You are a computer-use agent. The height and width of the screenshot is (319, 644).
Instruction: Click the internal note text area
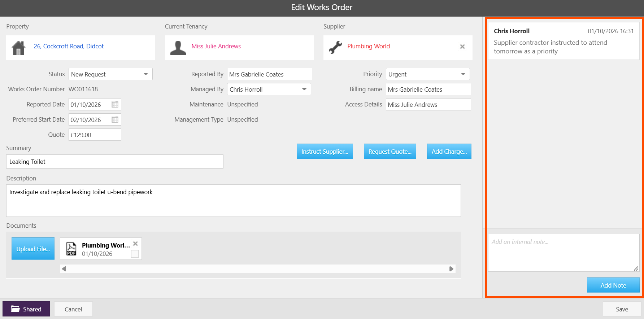click(564, 253)
